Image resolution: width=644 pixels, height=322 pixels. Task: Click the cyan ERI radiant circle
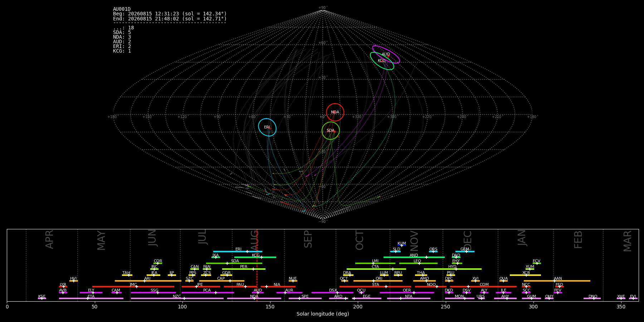267,127
